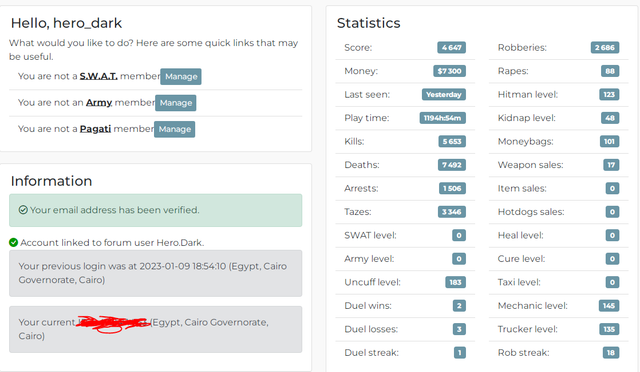Image resolution: width=640 pixels, height=372 pixels.
Task: Click the Duel wins badge 2
Action: (x=459, y=306)
